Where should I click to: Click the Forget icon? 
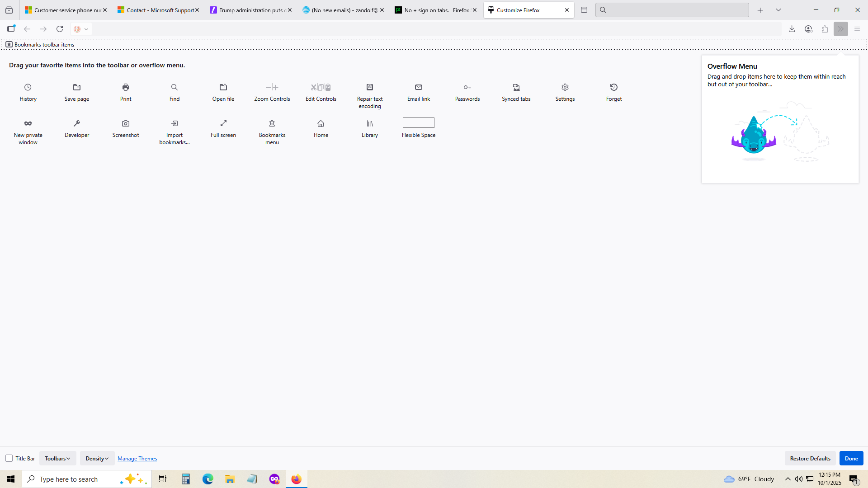[x=614, y=87]
